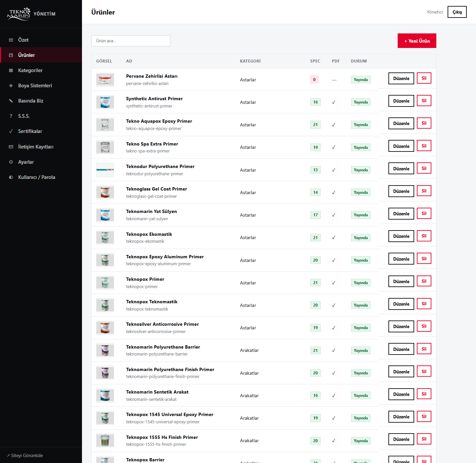
Task: Click the Kullanıcı / Parola half-circle icon
Action: pyautogui.click(x=11, y=177)
